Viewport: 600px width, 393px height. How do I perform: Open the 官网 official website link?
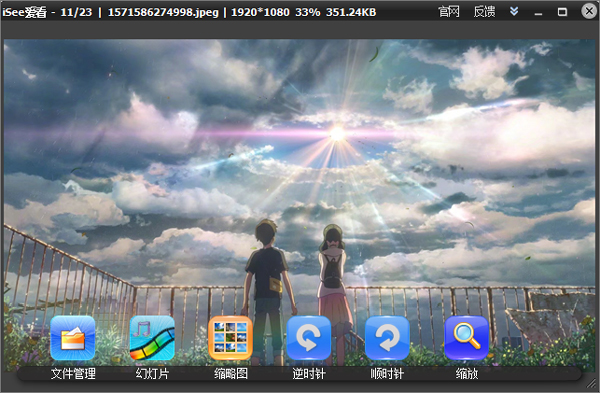(x=448, y=12)
